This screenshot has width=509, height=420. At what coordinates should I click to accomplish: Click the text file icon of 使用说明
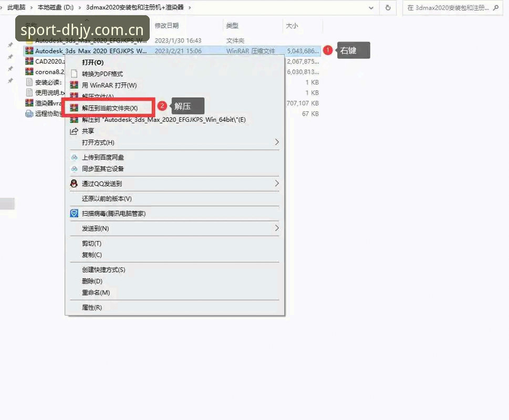click(29, 92)
